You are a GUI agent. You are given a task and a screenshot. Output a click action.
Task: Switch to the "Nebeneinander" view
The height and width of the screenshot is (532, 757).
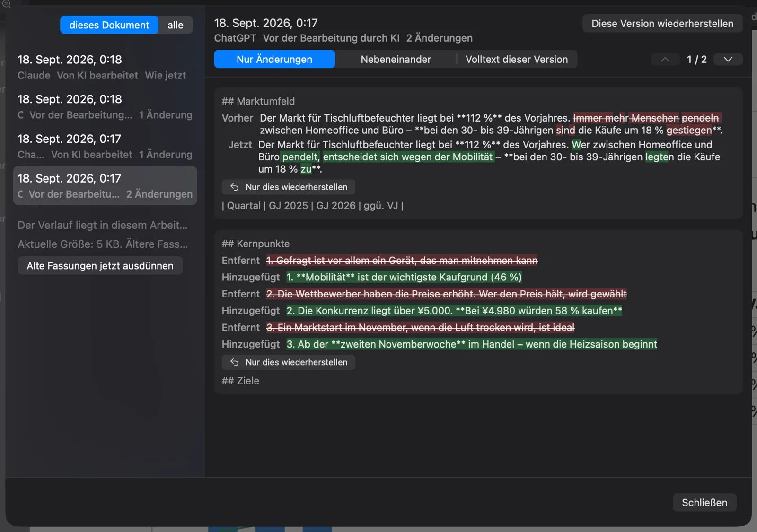pos(396,59)
